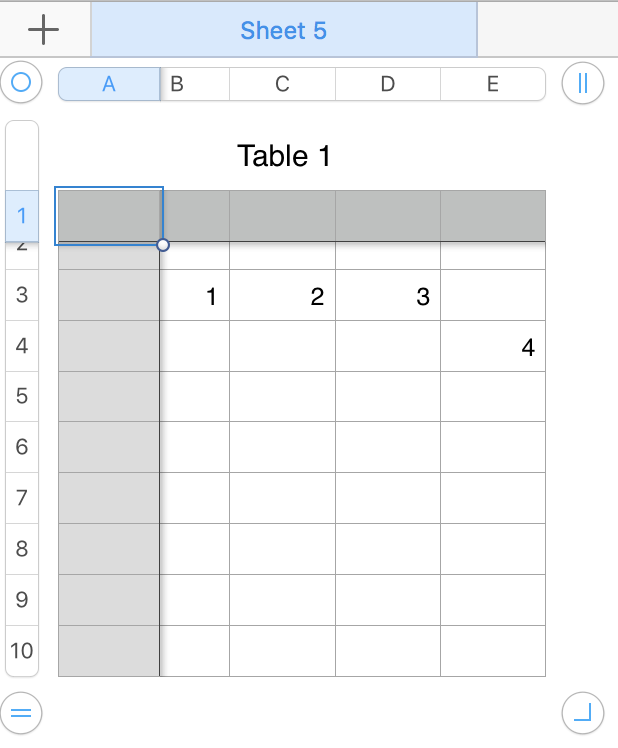
Task: Click the add columns handle icon
Action: (583, 83)
